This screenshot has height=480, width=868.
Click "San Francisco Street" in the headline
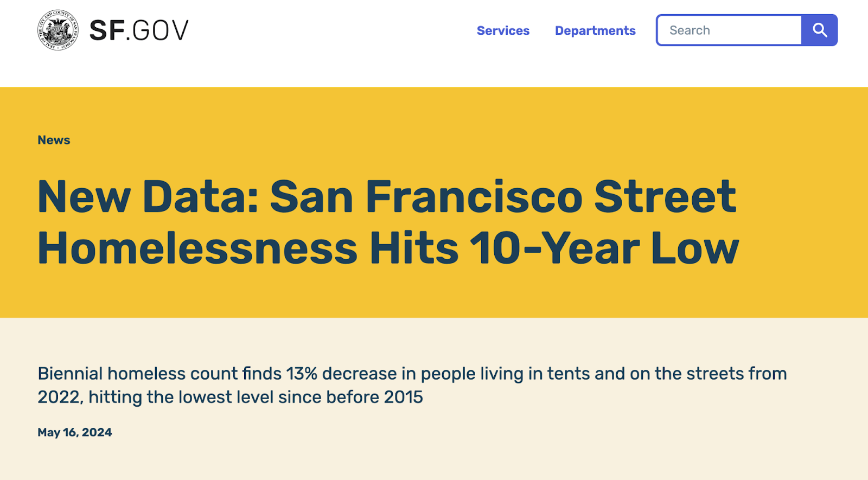point(502,196)
